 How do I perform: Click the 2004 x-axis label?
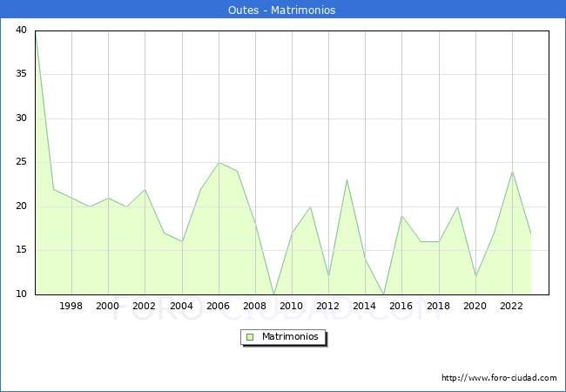click(182, 307)
